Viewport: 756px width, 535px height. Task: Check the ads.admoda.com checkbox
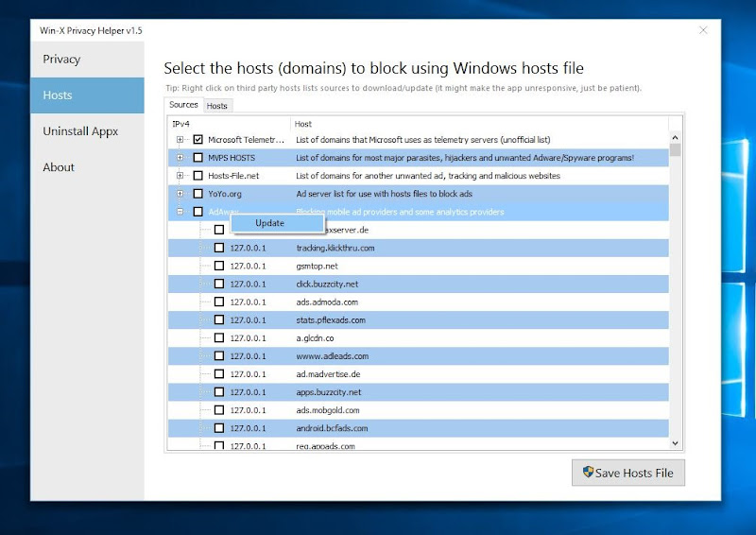[219, 302]
